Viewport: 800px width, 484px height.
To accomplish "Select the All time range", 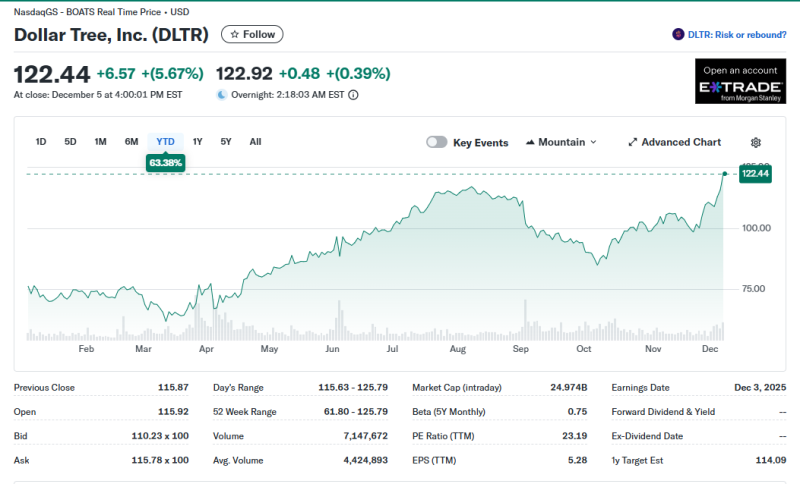I will (x=255, y=141).
